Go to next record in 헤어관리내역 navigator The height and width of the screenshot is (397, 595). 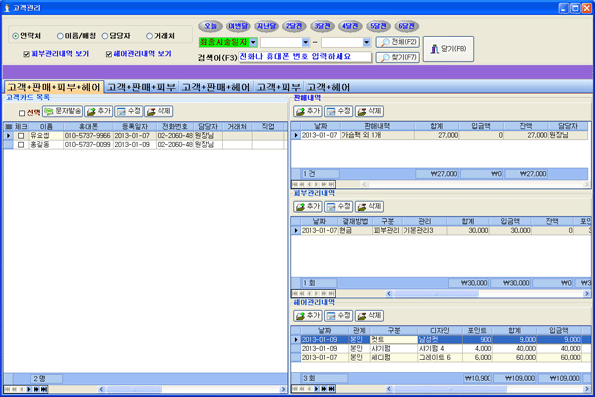[316, 389]
